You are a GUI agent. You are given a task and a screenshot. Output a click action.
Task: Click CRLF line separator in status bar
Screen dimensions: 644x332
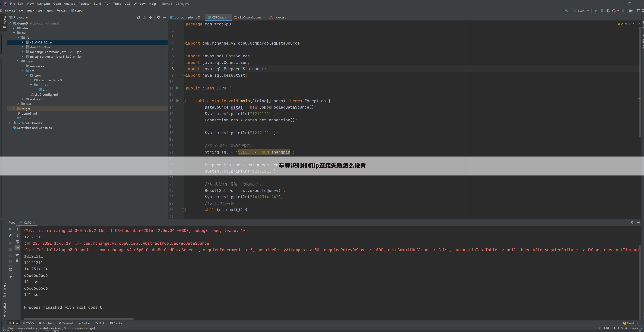pyautogui.click(x=607, y=328)
